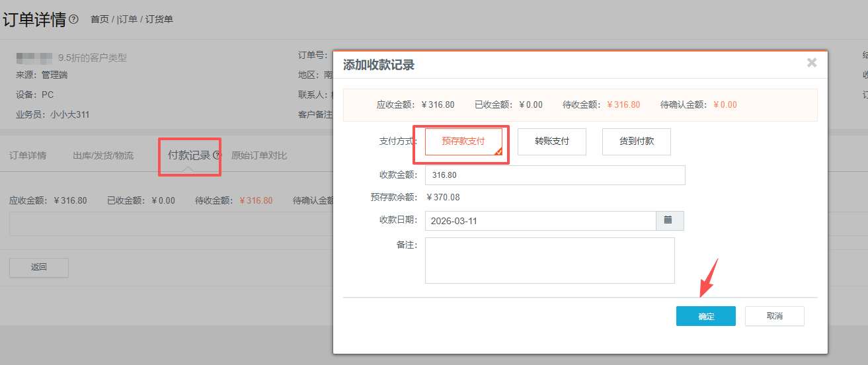The image size is (868, 365).
Task: Select 转账支付 payment method
Action: coord(552,142)
